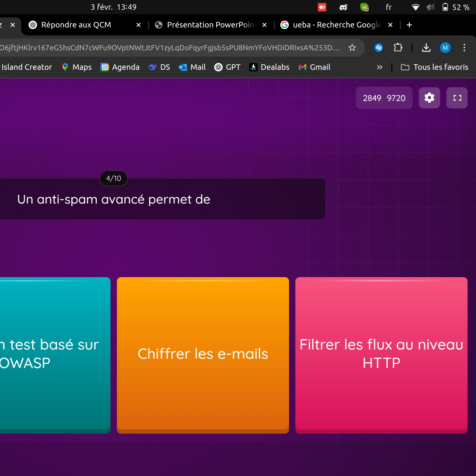The height and width of the screenshot is (476, 476).
Task: Expand the hidden bookmarks chevron
Action: [379, 67]
